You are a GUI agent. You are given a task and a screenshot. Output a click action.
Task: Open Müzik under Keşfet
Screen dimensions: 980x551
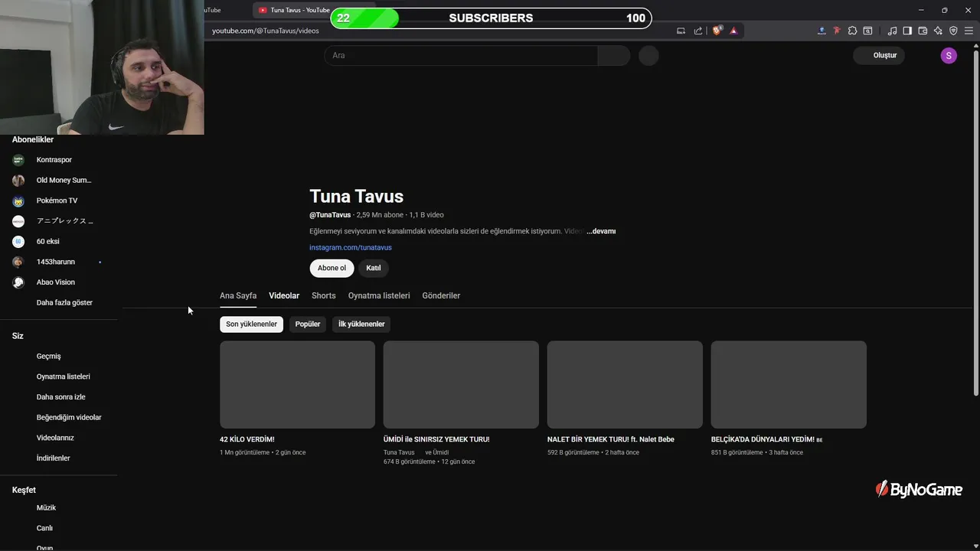[46, 507]
